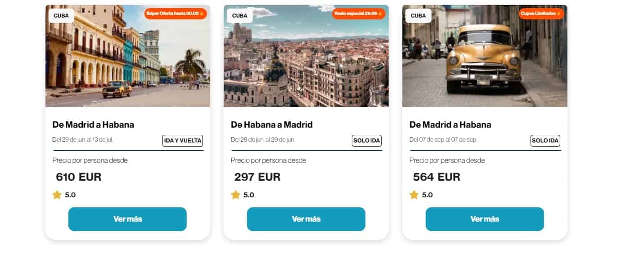The image size is (644, 254).
Task: Click the De Habana a Madrid title
Action: pos(272,125)
